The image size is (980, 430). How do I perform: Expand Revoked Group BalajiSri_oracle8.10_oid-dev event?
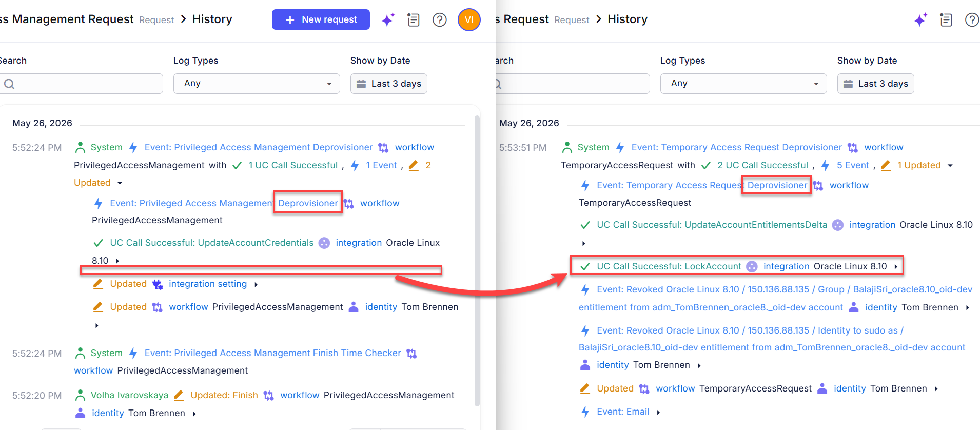(967, 308)
